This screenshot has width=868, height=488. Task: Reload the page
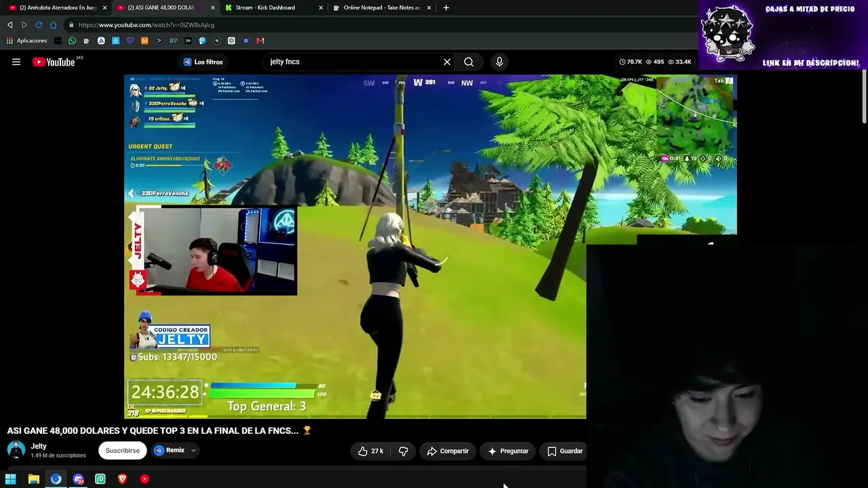point(39,25)
